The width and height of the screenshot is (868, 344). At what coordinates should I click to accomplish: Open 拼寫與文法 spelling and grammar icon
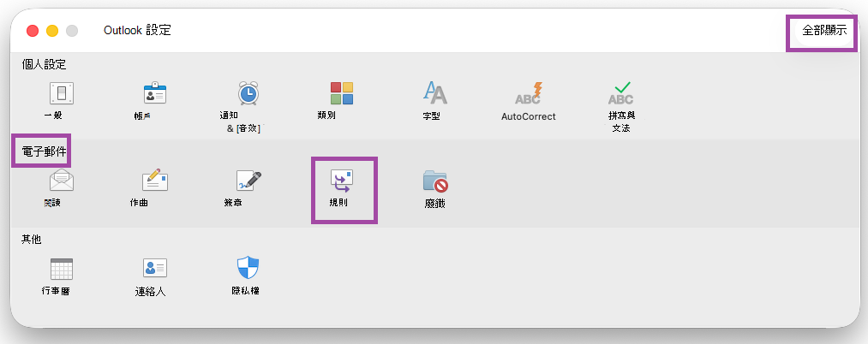(x=622, y=93)
